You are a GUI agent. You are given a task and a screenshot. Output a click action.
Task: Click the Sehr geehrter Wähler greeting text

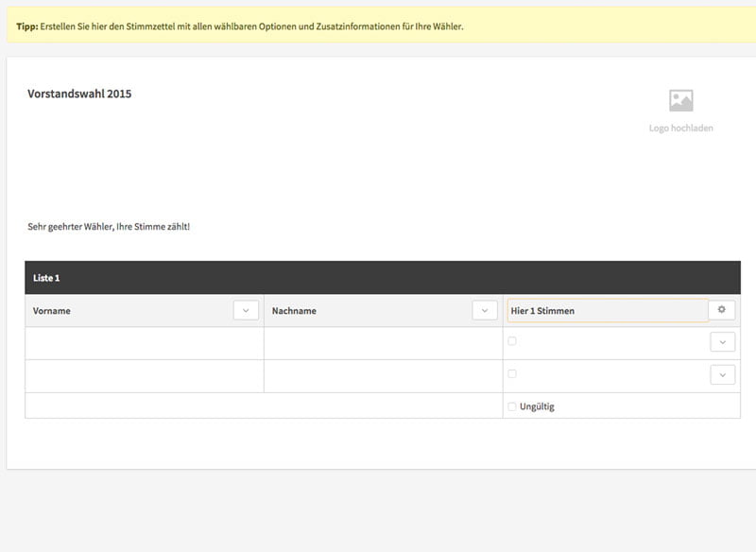pyautogui.click(x=109, y=227)
